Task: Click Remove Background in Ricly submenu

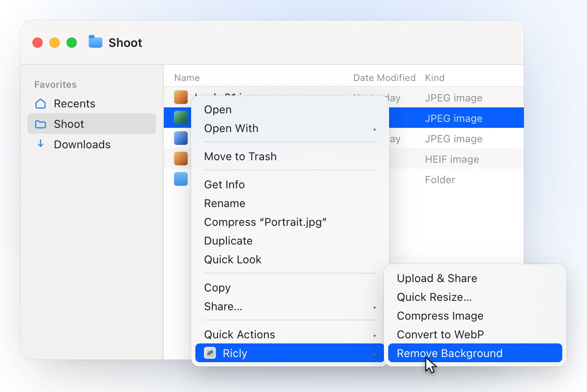Action: (x=475, y=353)
